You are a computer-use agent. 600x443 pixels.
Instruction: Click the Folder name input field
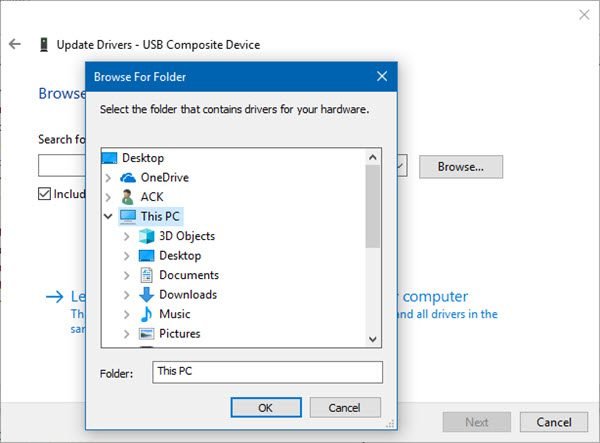click(x=267, y=372)
